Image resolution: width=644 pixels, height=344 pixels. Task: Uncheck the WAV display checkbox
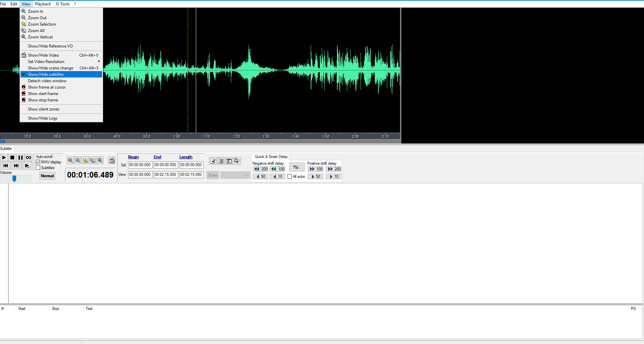point(38,162)
